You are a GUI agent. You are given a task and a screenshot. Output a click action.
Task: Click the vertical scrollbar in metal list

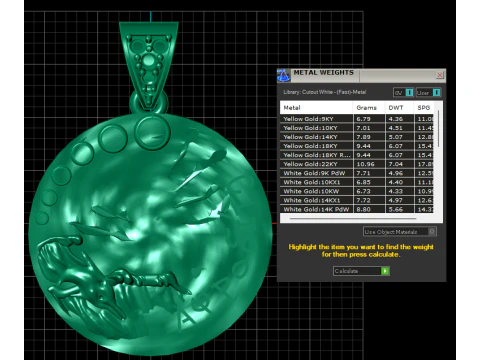pos(438,128)
